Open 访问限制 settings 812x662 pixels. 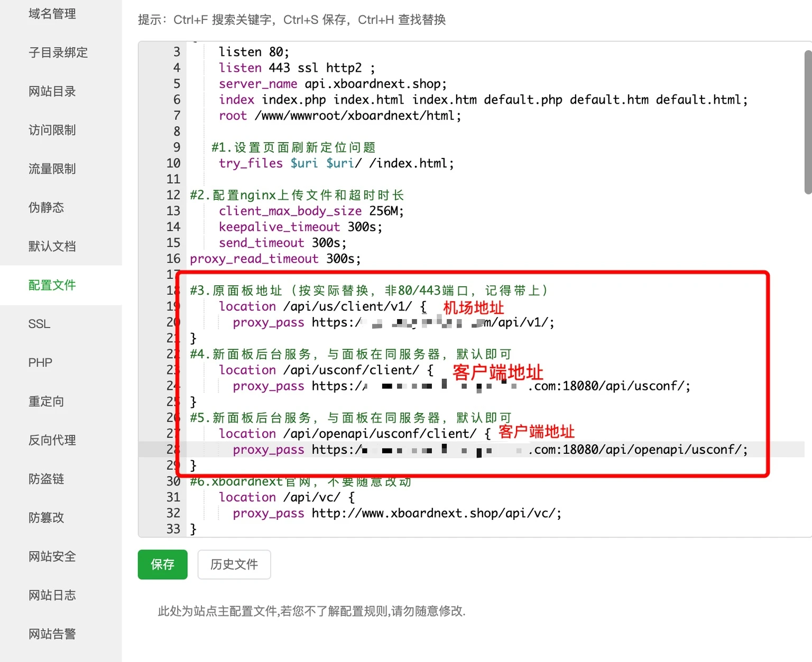click(x=52, y=130)
